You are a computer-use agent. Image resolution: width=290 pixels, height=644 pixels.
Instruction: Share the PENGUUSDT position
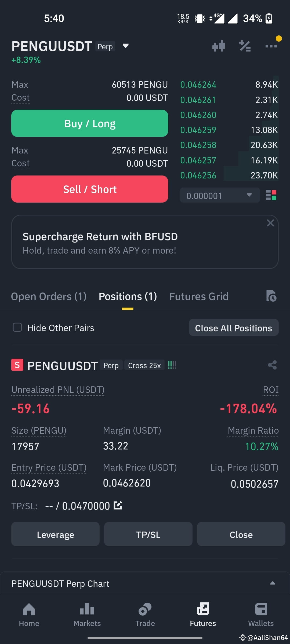pos(272,365)
